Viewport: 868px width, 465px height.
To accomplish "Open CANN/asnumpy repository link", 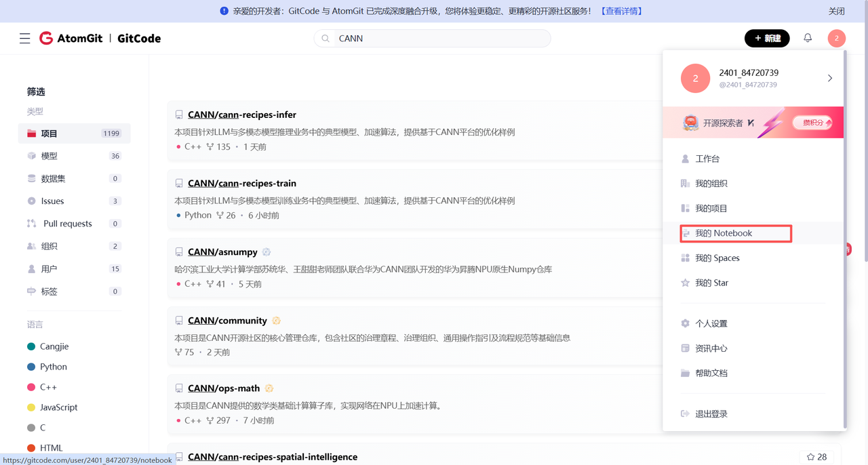I will 222,252.
